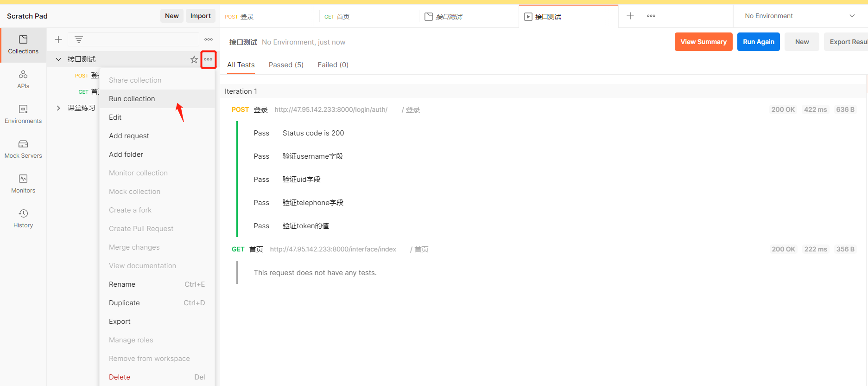Image resolution: width=868 pixels, height=386 pixels.
Task: Click Remove from workspace menu entry
Action: (x=157, y=359)
